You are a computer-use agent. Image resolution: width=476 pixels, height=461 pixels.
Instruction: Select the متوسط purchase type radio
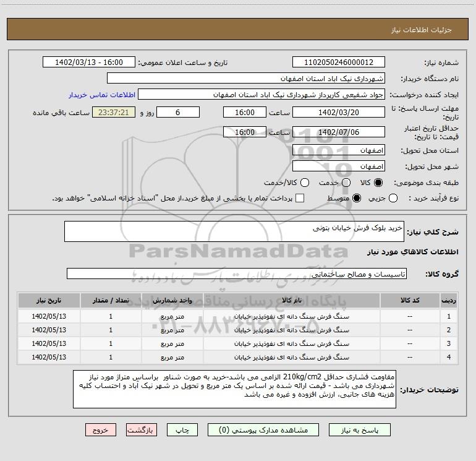tap(357, 198)
